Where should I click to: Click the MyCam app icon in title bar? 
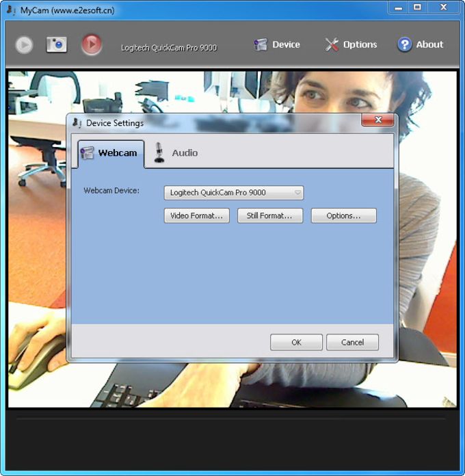11,10
